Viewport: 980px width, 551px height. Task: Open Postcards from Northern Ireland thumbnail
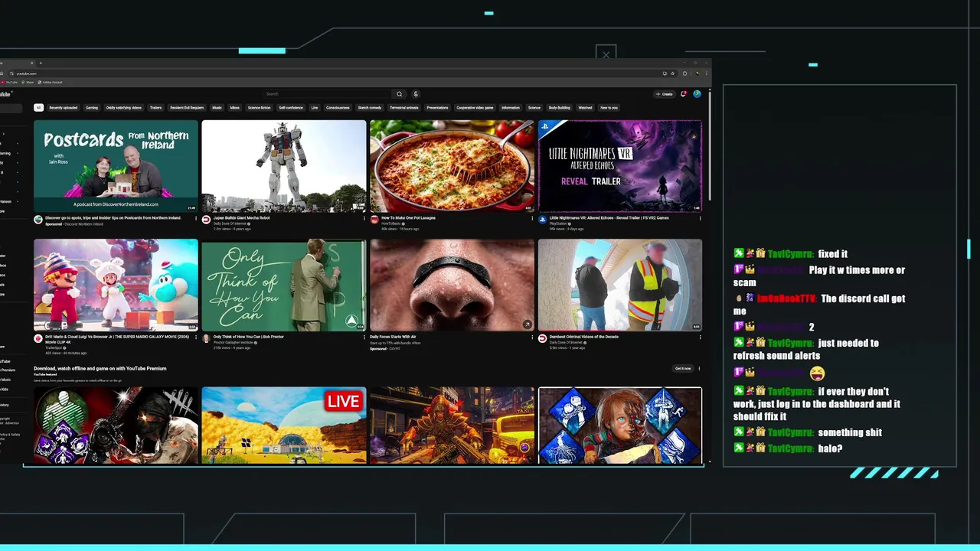click(116, 166)
